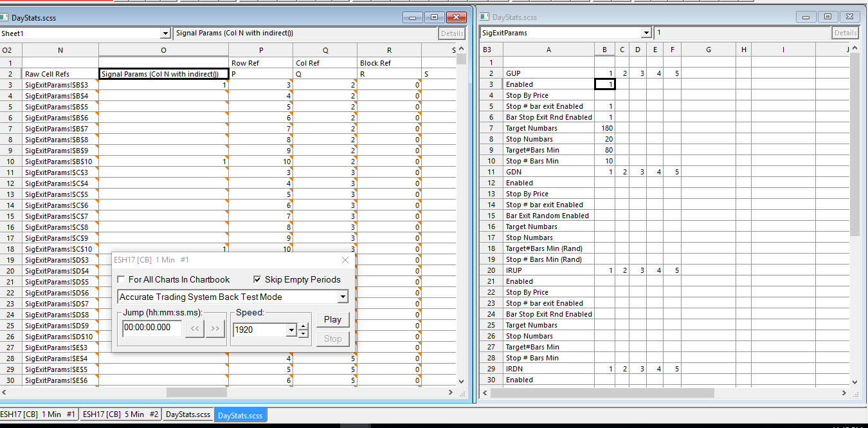Select column Q header in left sheet
This screenshot has height=428, width=868.
325,50
